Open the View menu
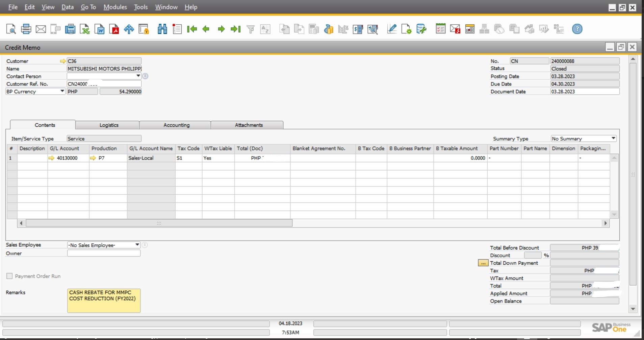This screenshot has height=340, width=644. coord(48,7)
